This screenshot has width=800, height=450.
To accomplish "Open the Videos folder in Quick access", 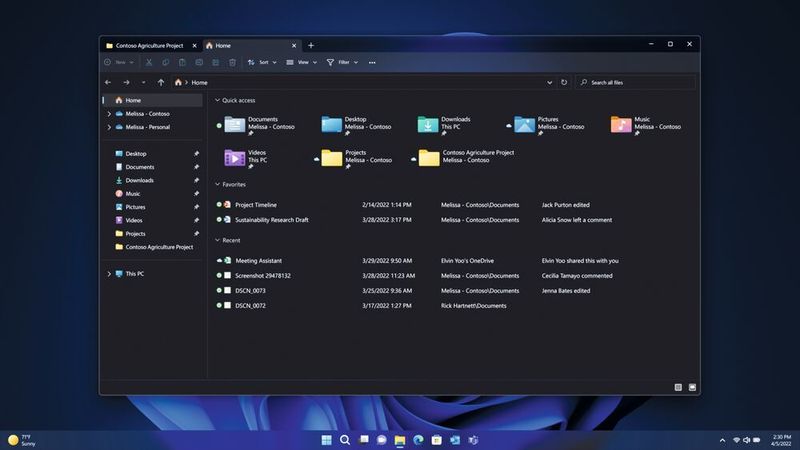I will pyautogui.click(x=246, y=158).
